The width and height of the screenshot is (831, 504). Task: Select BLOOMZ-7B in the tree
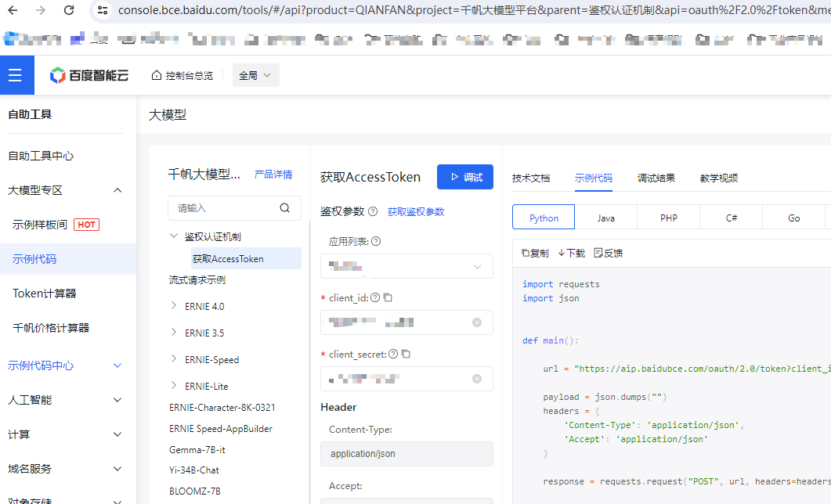click(194, 491)
